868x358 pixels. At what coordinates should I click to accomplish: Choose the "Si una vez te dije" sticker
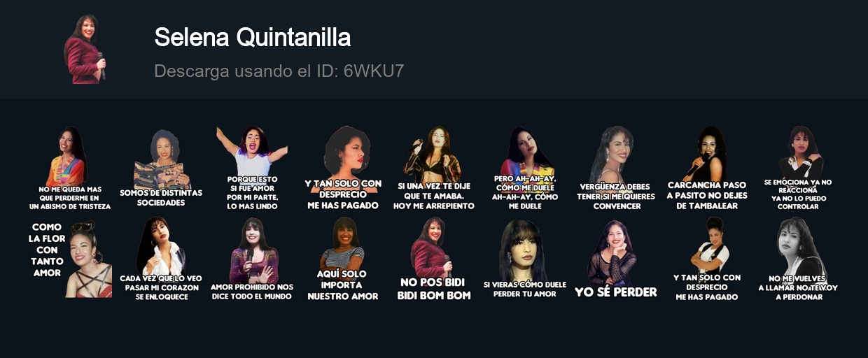pos(434,169)
